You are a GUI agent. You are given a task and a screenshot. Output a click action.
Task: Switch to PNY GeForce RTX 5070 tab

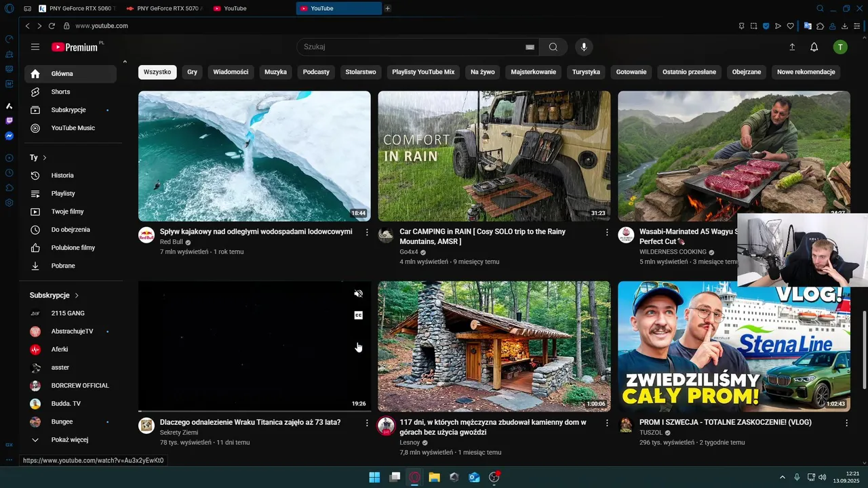(x=164, y=8)
